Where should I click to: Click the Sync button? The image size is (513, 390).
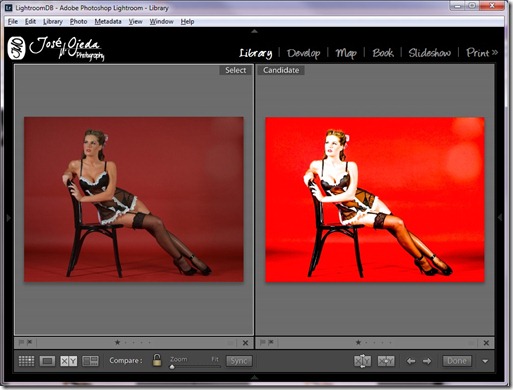(x=239, y=361)
